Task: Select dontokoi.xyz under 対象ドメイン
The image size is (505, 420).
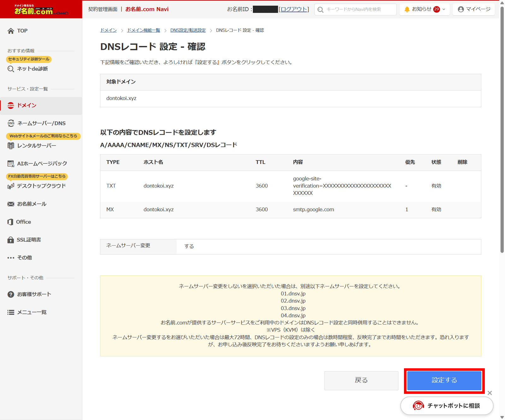Action: 122,98
